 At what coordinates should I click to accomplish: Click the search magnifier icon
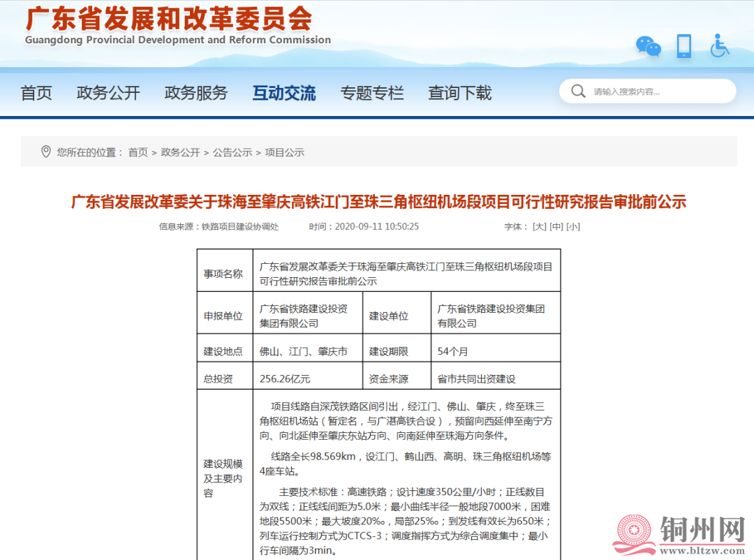(578, 91)
